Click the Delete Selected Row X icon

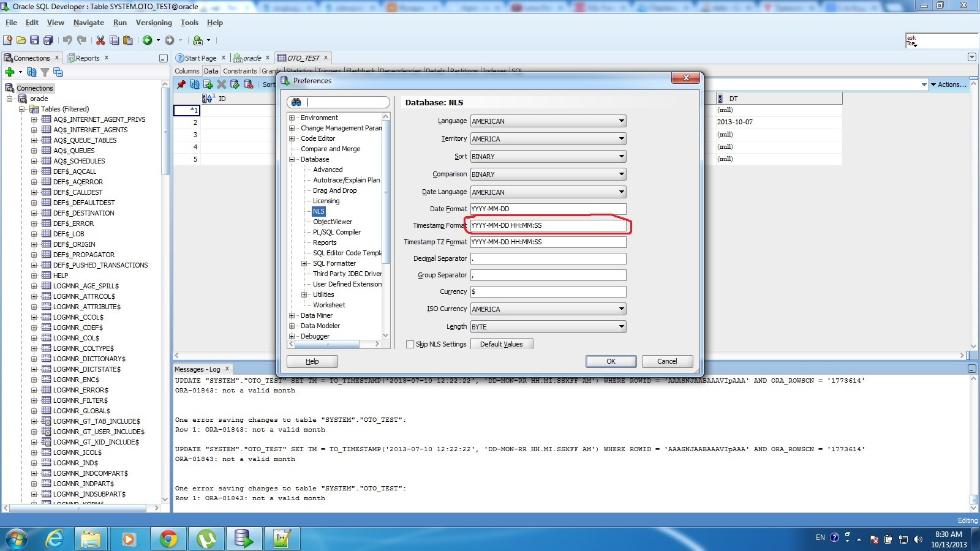point(222,84)
